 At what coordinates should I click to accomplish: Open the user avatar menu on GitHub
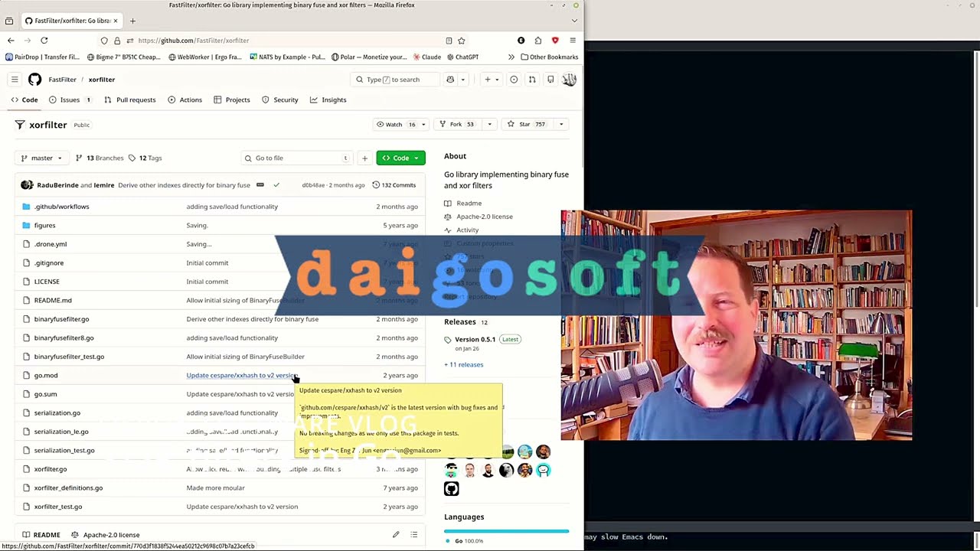click(x=569, y=80)
